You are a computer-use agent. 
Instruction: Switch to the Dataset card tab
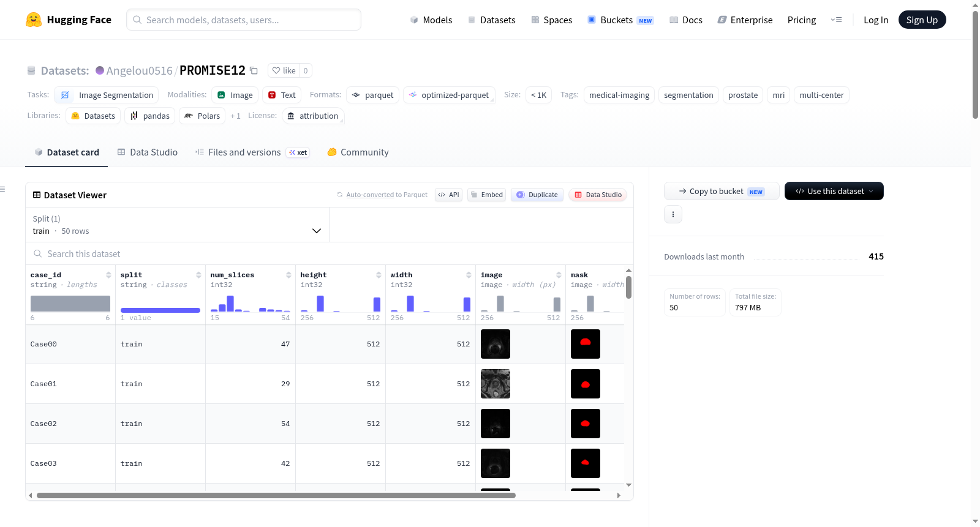(x=67, y=152)
